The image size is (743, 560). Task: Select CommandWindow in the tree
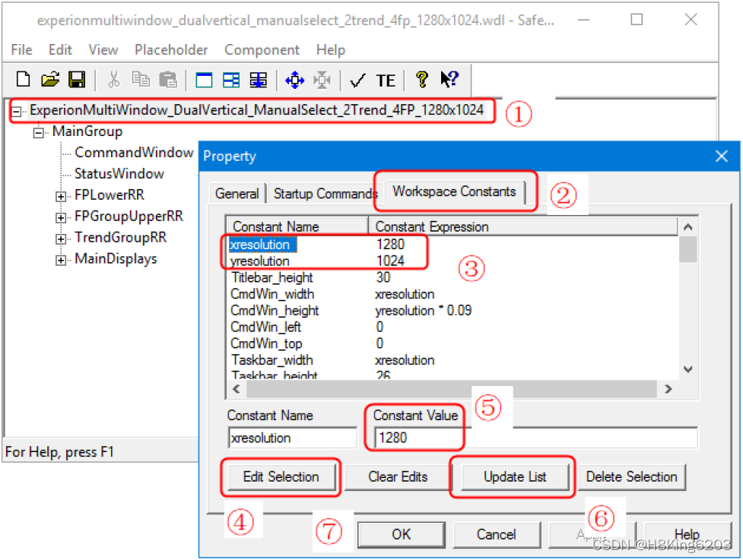[134, 153]
